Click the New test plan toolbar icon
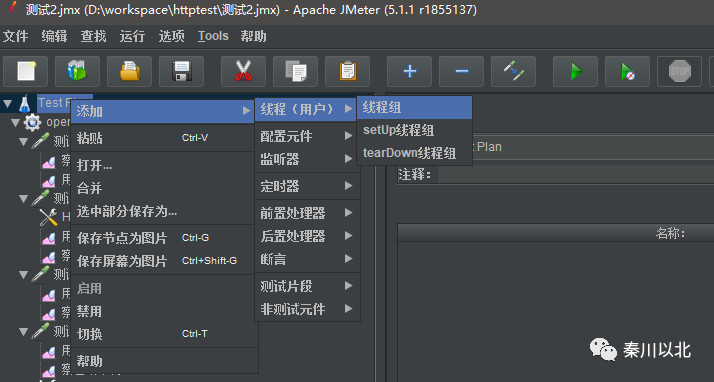The width and height of the screenshot is (714, 382). coord(26,71)
